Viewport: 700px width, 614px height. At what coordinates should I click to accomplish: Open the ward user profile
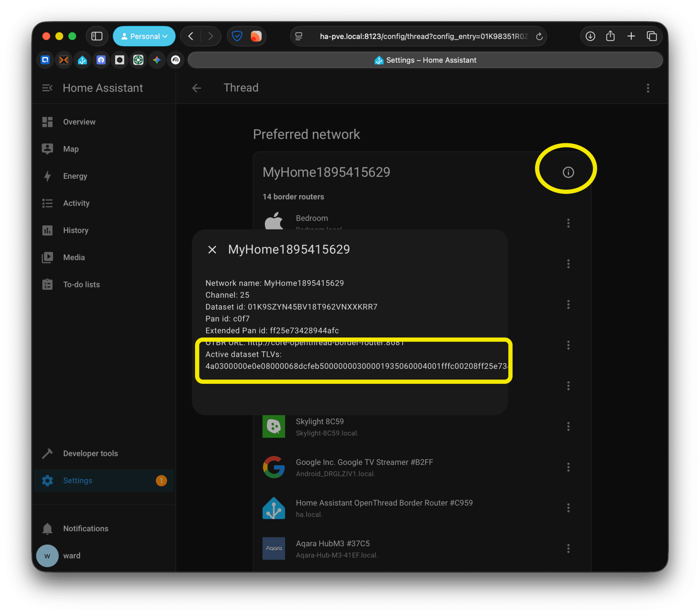71,556
